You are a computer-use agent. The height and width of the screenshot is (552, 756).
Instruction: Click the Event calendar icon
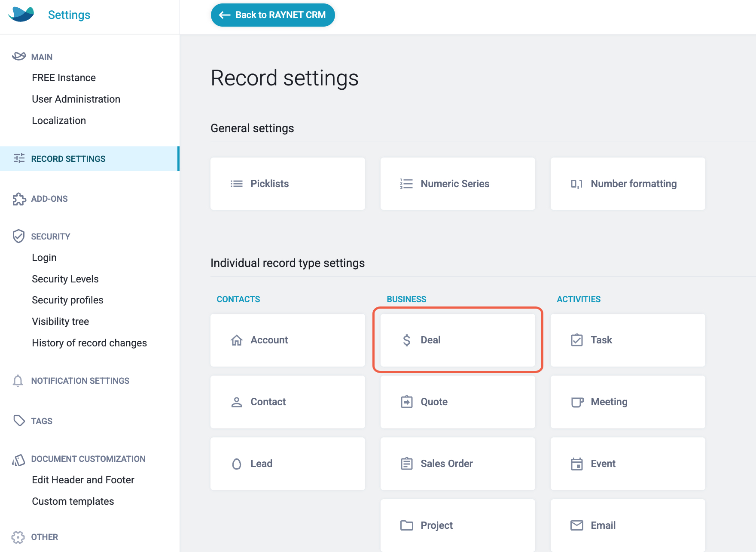(x=577, y=464)
